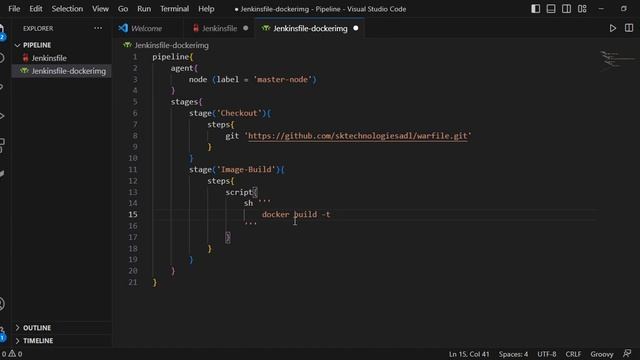Click the feedback icon in status bar
640x360 pixels.
point(627,354)
